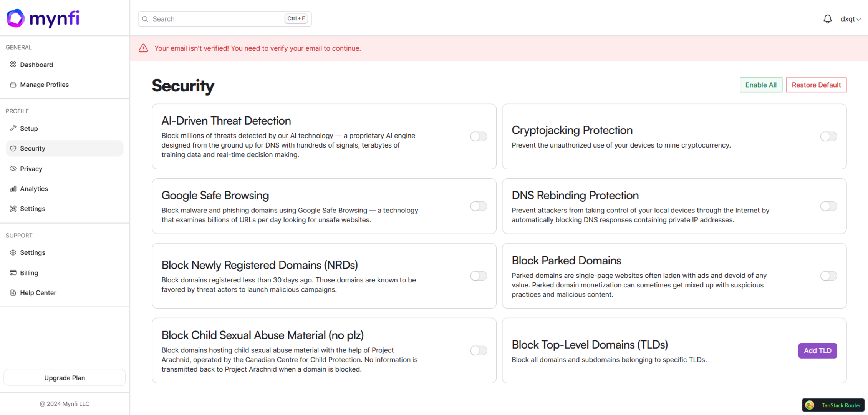Enable AI-Driven Threat Detection toggle
The width and height of the screenshot is (868, 415).
tap(478, 136)
